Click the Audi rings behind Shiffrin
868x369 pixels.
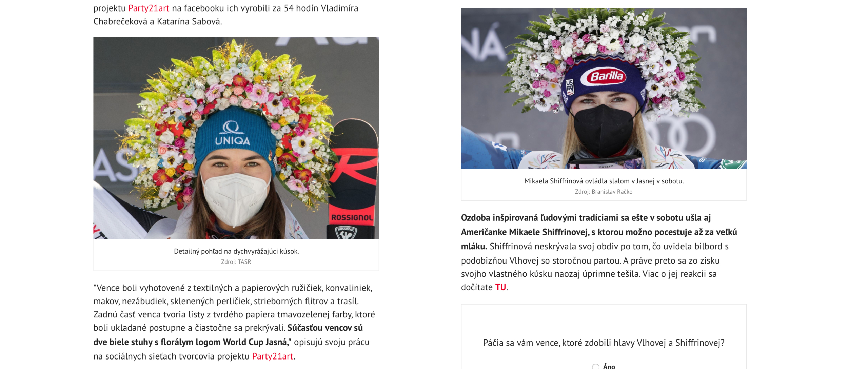click(x=680, y=135)
